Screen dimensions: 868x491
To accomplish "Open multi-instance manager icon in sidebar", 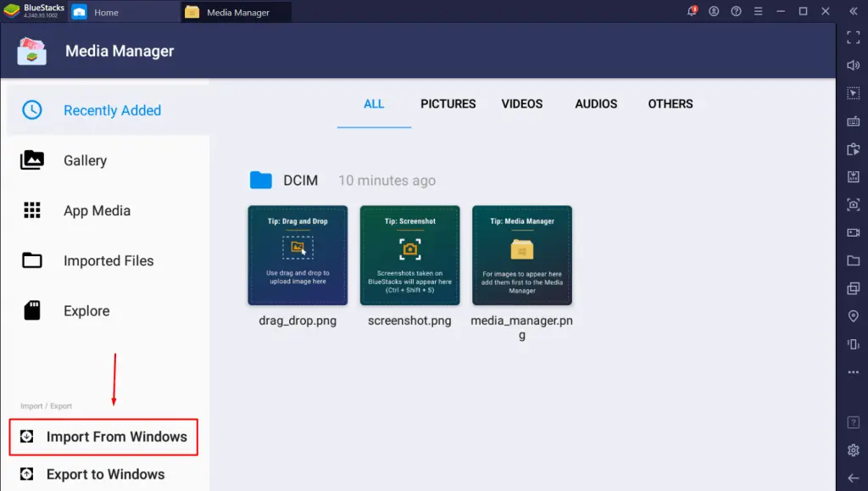I will [x=853, y=288].
